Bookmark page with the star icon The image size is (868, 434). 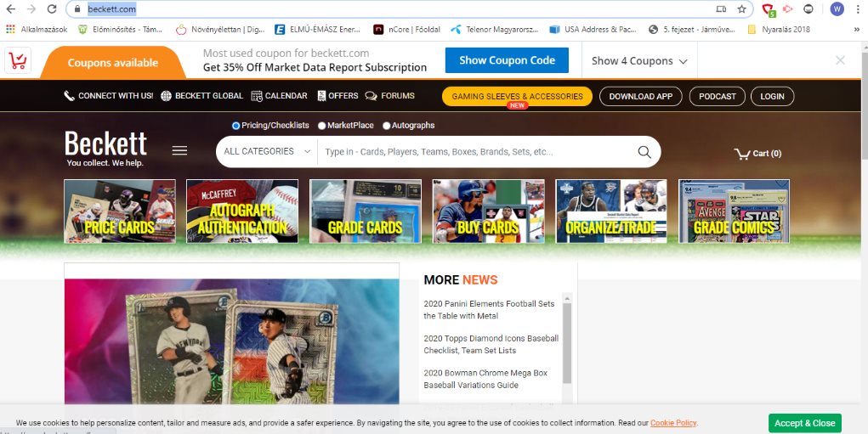click(741, 9)
